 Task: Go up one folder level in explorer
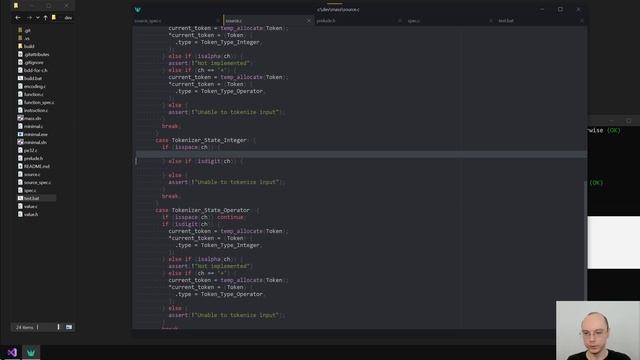(x=45, y=18)
